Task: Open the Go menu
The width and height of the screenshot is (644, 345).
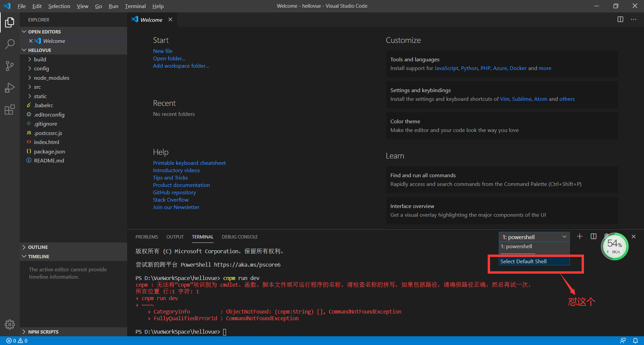Action: pyautogui.click(x=98, y=6)
